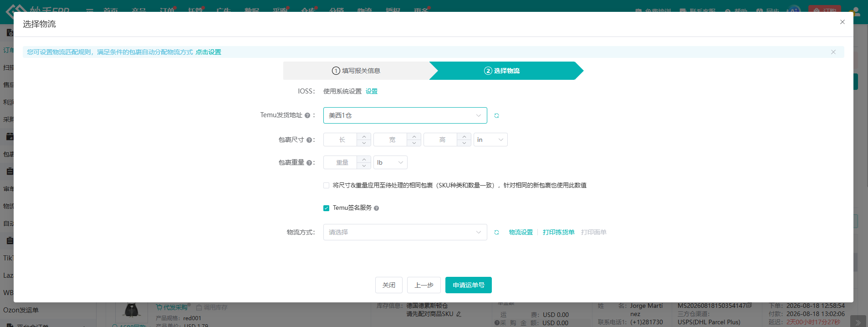Uncheck the Temu签名服务 checkbox
868x327 pixels.
tap(326, 208)
